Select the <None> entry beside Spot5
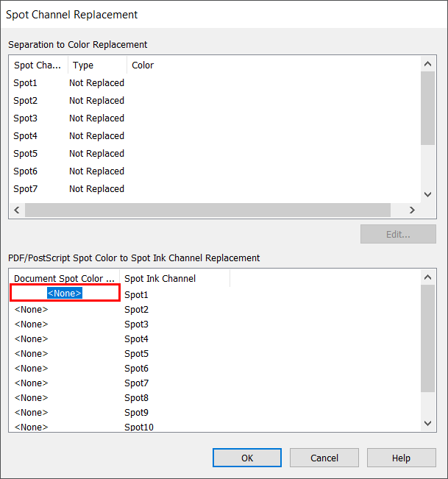The image size is (448, 479). (31, 354)
